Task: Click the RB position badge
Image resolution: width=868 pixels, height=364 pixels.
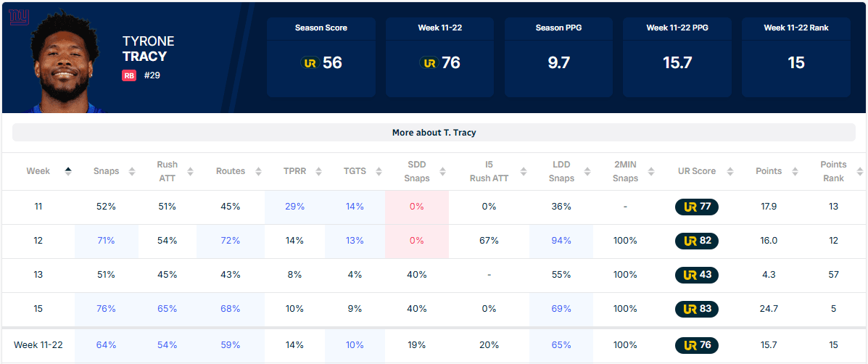Action: click(x=129, y=75)
